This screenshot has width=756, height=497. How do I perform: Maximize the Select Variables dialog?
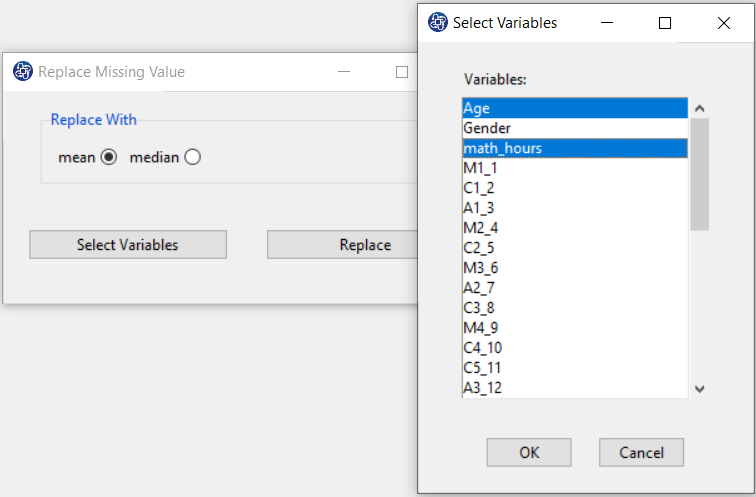[665, 23]
